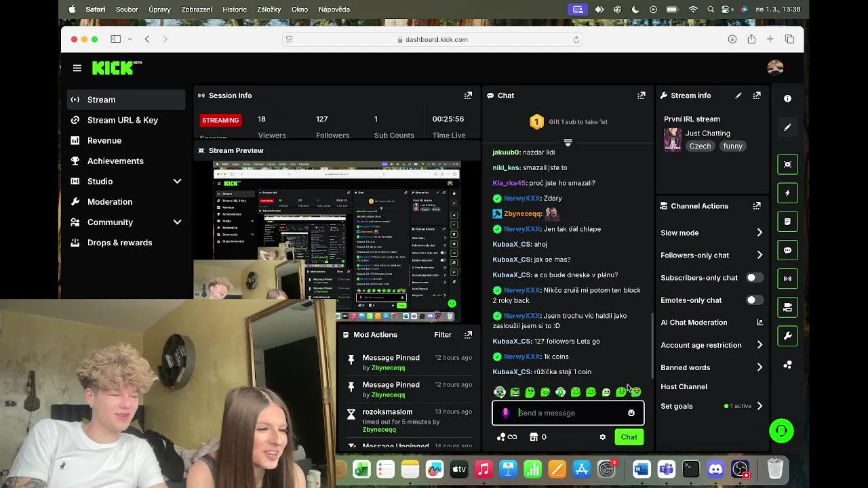This screenshot has height=488, width=868.
Task: Click the Just Chatting category thumbnail
Action: (x=672, y=139)
